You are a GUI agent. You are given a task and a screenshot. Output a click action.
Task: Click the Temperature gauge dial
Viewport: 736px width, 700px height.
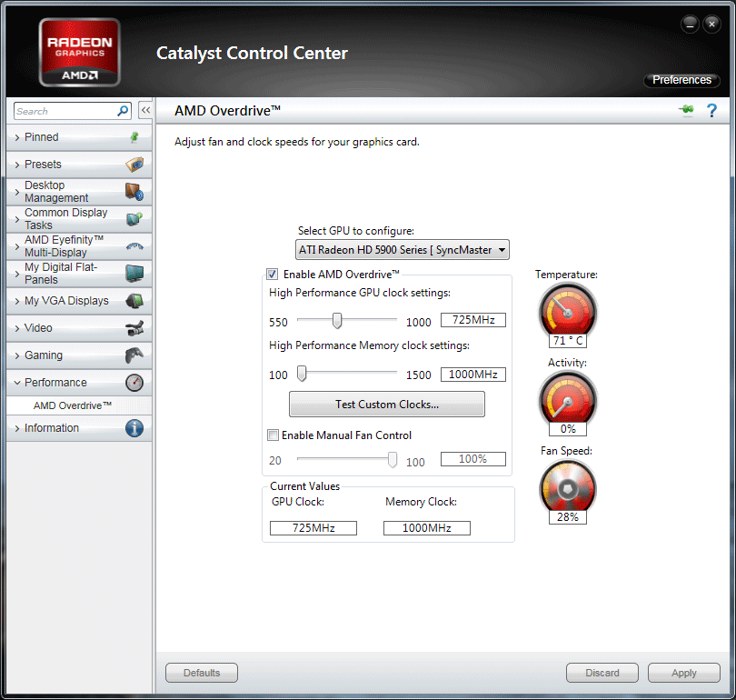tap(568, 311)
